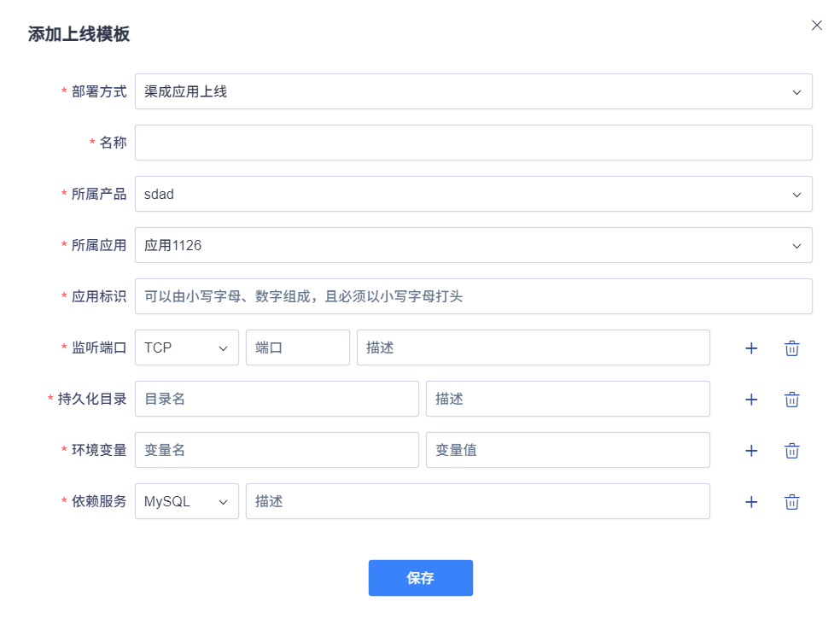Delete the 环境变量 row with trash icon

coord(792,451)
